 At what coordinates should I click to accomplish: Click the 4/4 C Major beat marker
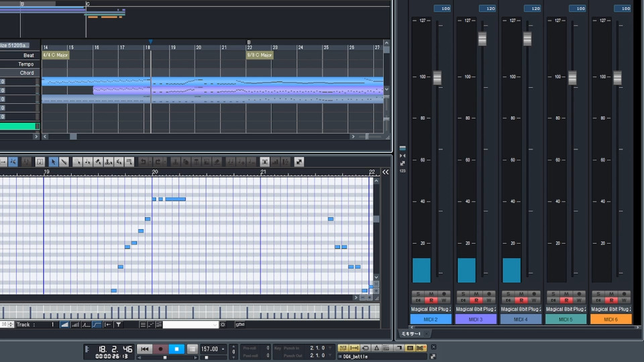56,55
